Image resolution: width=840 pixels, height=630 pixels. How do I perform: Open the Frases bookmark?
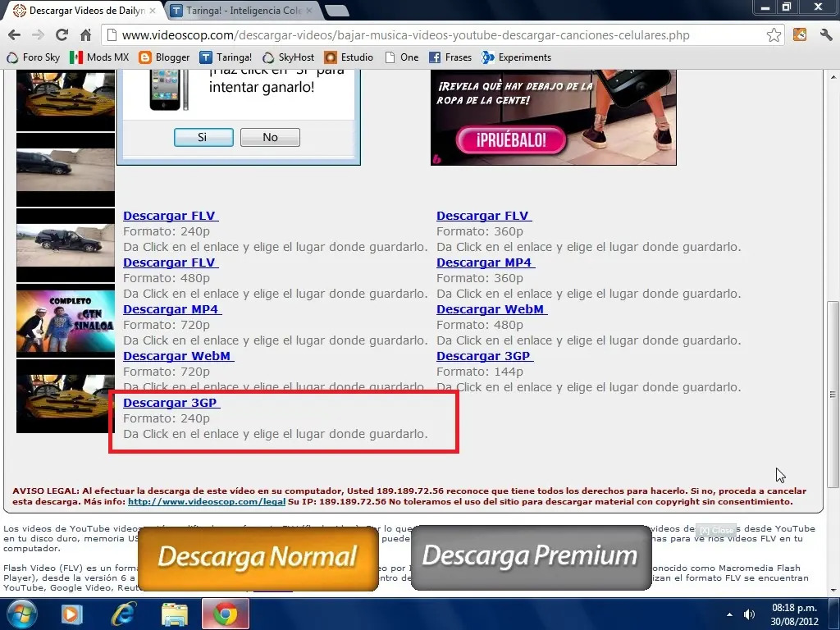tap(450, 57)
